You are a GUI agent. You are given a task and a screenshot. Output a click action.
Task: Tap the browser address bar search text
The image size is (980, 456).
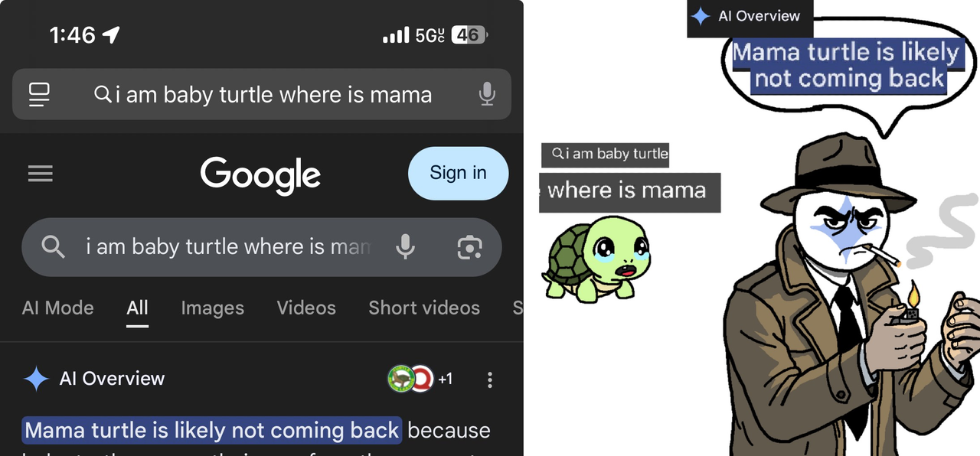pyautogui.click(x=273, y=95)
